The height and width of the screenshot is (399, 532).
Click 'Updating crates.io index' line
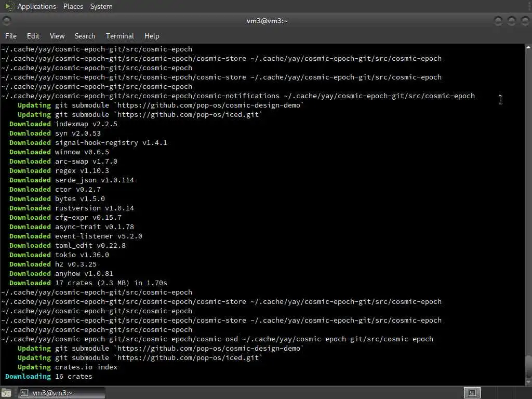coord(67,367)
